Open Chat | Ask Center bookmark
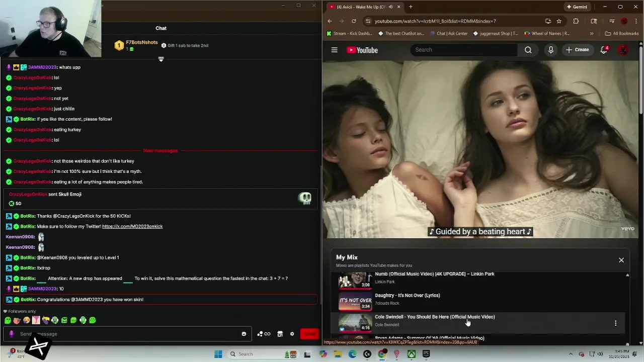This screenshot has width=644, height=362. pyautogui.click(x=448, y=34)
